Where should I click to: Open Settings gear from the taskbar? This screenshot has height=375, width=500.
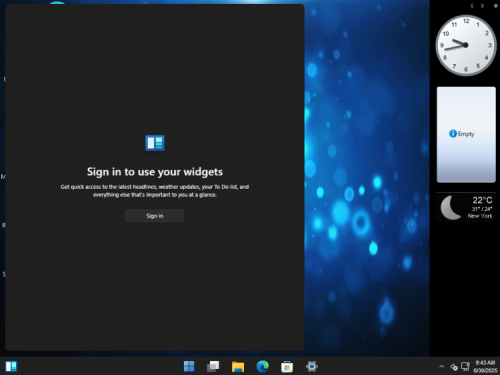pos(312,366)
